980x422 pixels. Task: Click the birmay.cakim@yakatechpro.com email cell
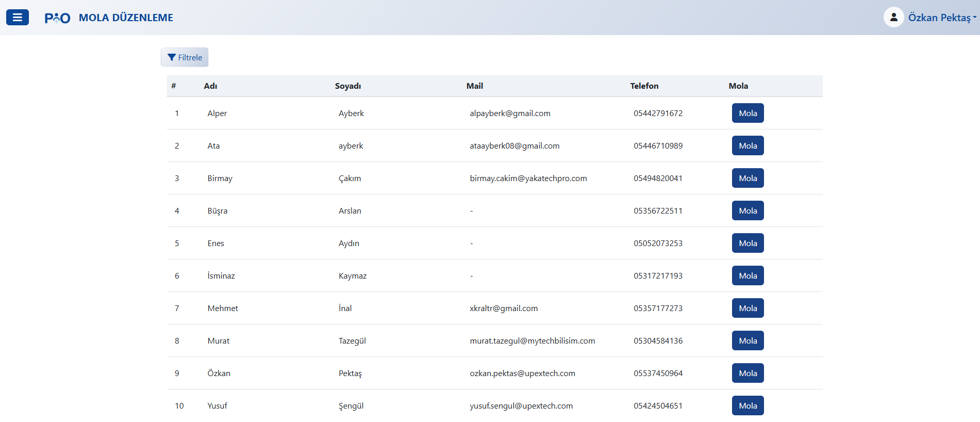528,178
